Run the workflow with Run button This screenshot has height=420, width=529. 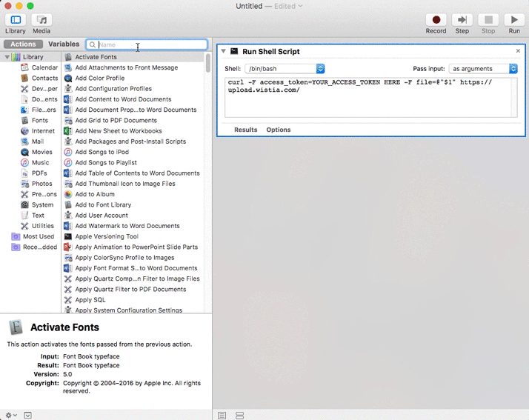pyautogui.click(x=514, y=20)
